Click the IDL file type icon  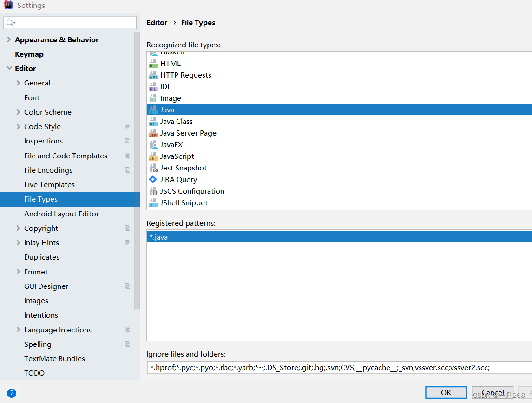coord(154,86)
